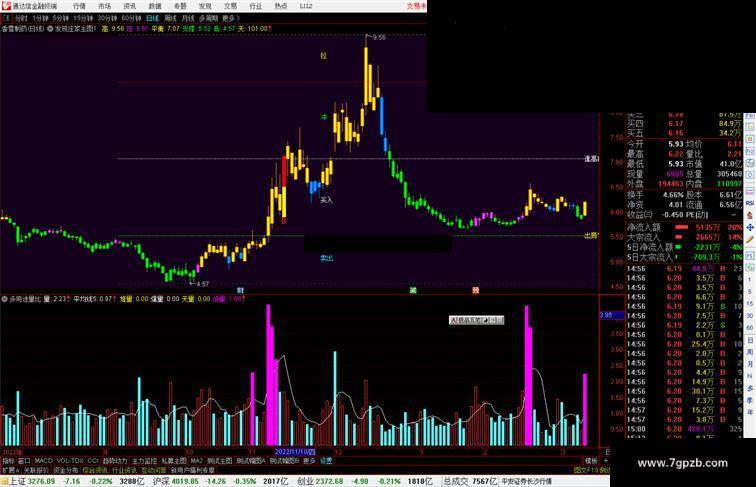
Task: Switch sub-chart to CCI indicator
Action: [93, 461]
